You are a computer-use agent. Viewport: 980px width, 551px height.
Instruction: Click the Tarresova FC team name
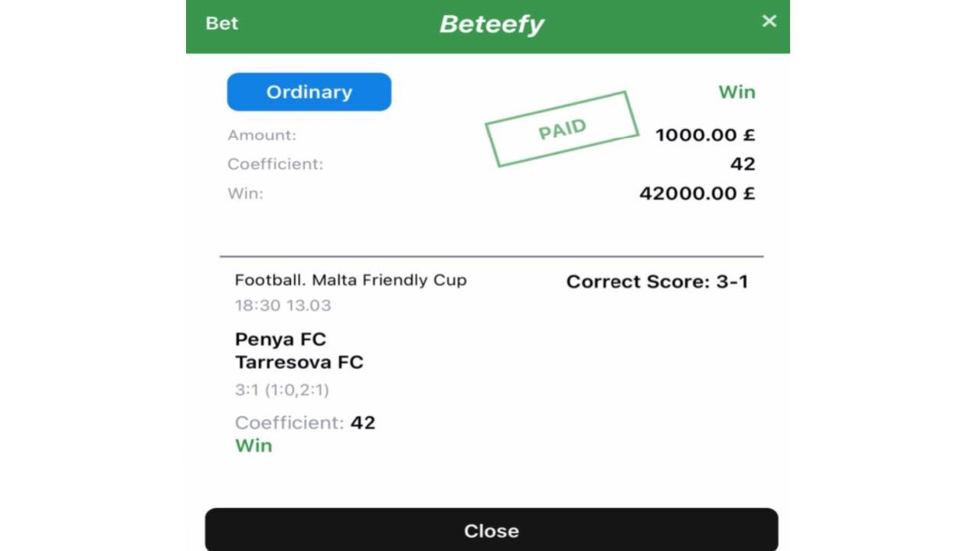(299, 362)
